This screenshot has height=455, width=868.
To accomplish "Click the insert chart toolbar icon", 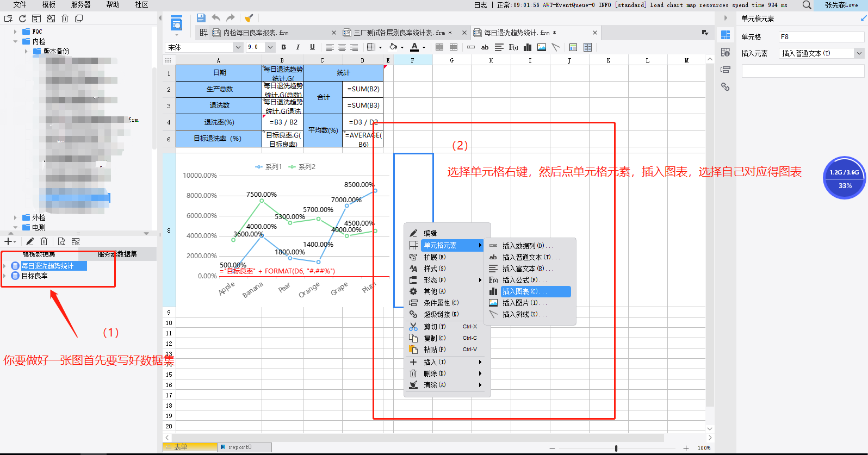I will (528, 47).
